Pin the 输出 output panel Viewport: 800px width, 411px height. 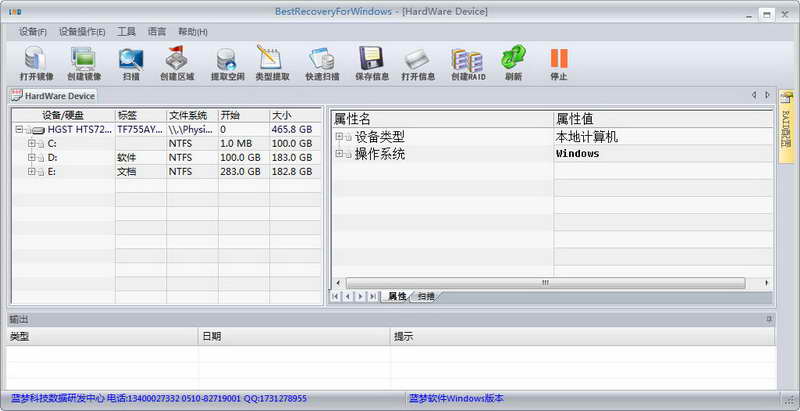(769, 320)
